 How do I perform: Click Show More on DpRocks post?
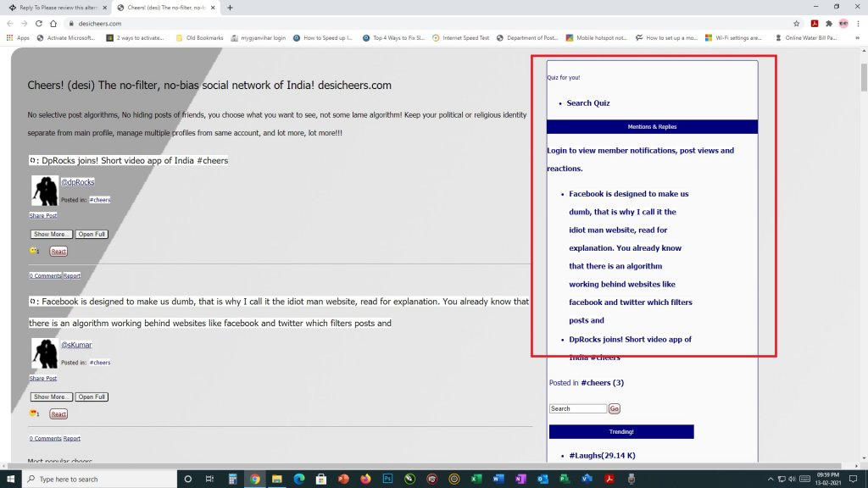51,234
